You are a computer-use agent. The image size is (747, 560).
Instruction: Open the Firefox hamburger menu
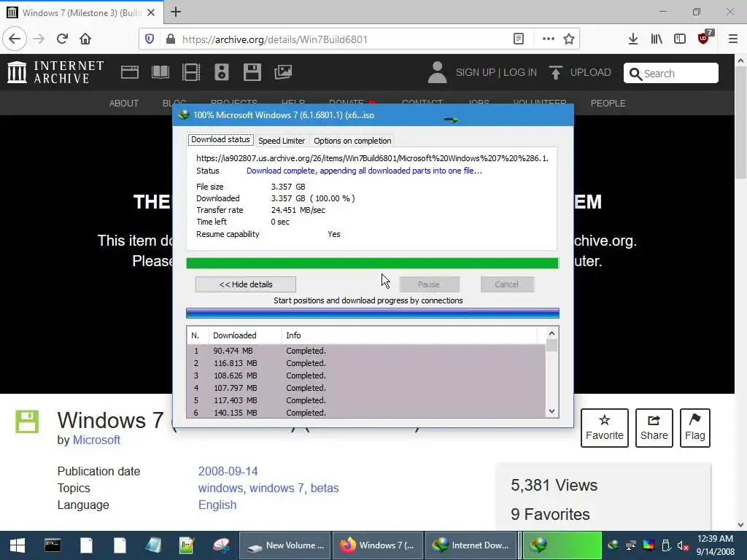coord(733,39)
